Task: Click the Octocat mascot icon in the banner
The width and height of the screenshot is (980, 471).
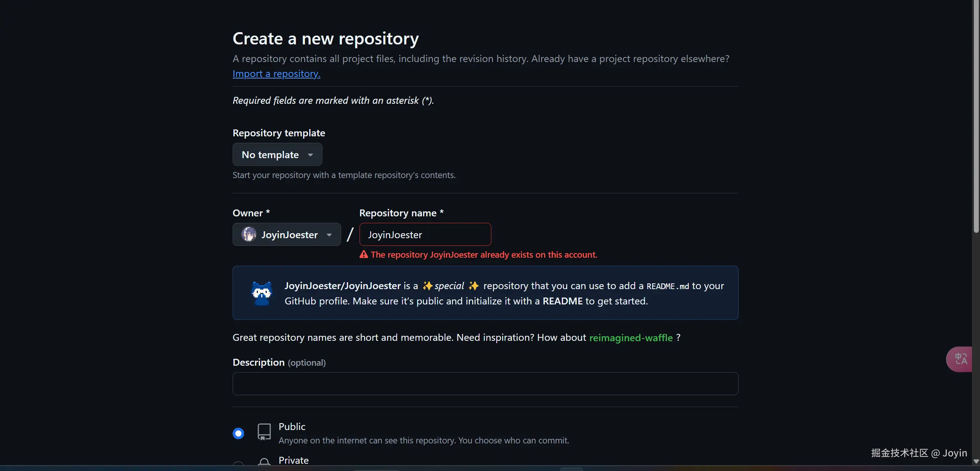Action: click(x=262, y=293)
